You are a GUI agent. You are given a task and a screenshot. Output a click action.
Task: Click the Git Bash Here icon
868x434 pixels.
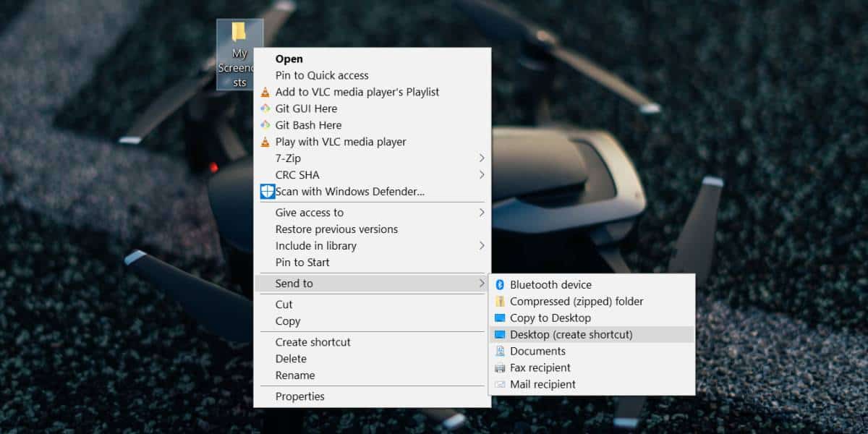(265, 125)
